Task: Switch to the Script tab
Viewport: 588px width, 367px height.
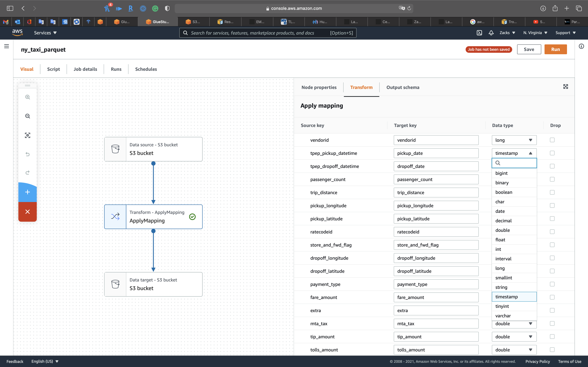Action: pyautogui.click(x=53, y=69)
